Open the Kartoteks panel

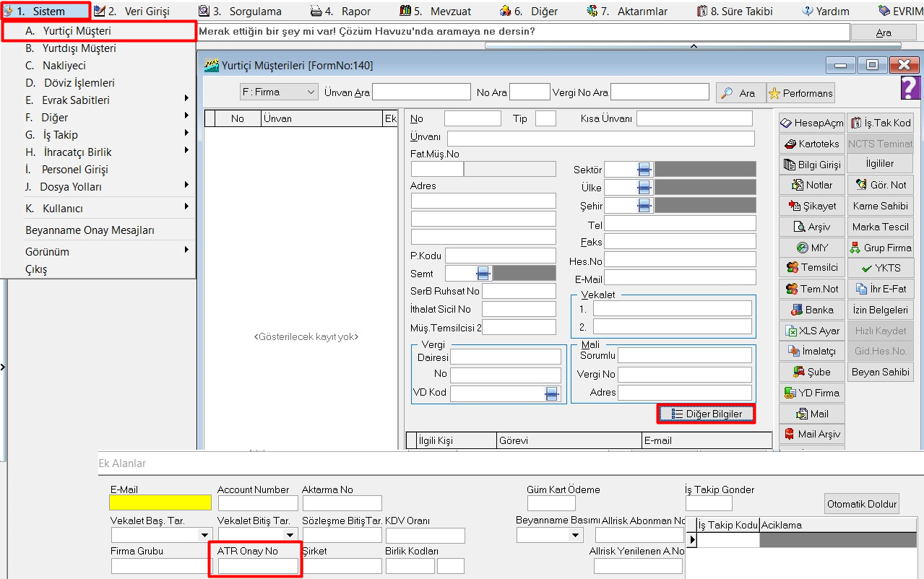pos(811,144)
